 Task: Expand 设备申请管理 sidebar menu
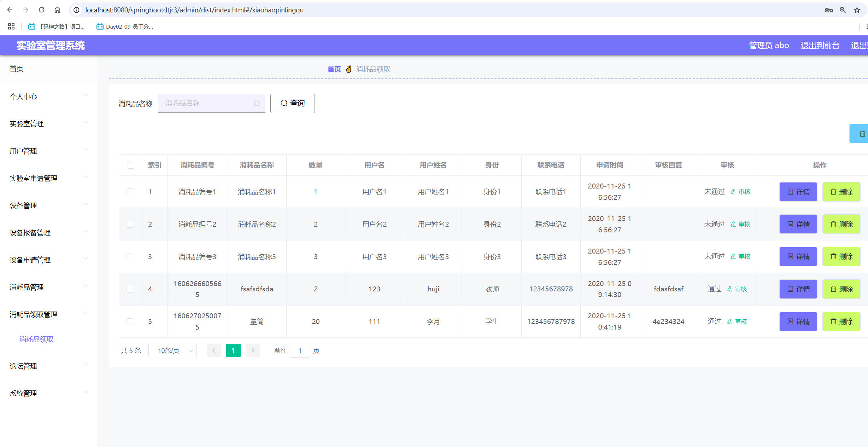tap(48, 260)
